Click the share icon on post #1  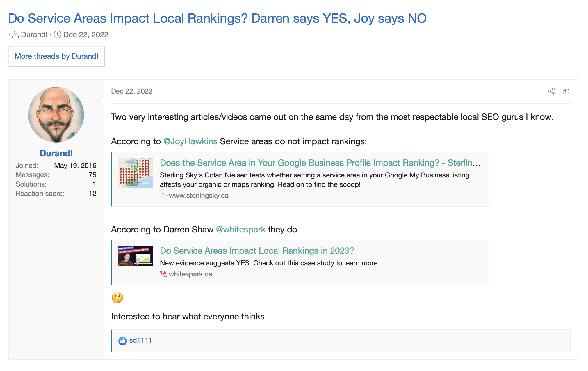[x=551, y=91]
